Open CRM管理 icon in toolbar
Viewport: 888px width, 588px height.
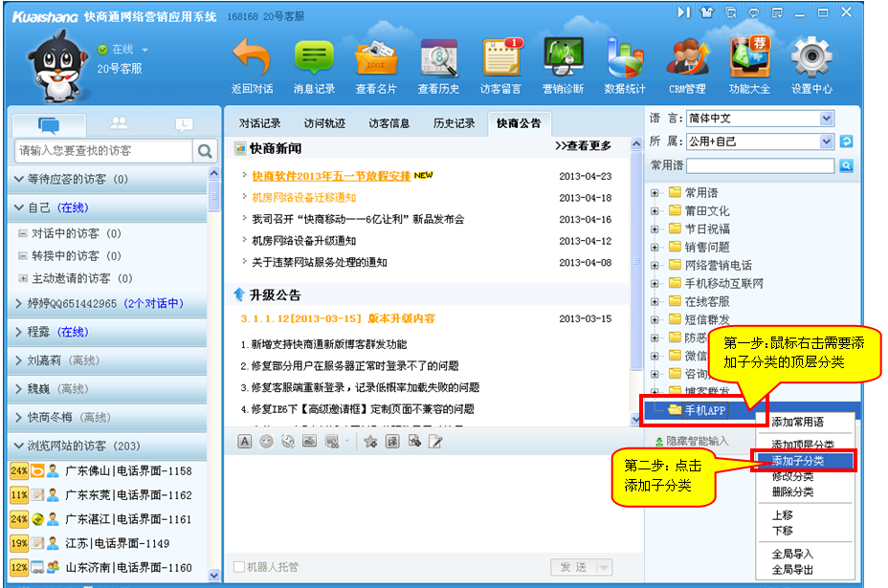point(686,59)
